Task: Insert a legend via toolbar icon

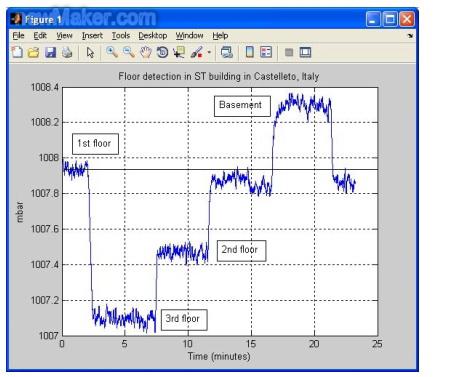Action: (266, 52)
